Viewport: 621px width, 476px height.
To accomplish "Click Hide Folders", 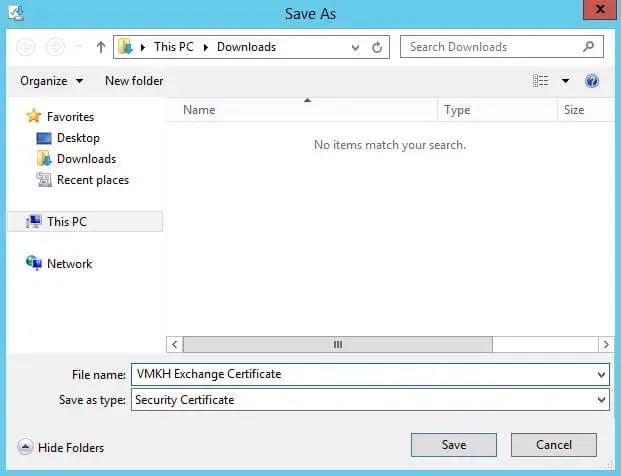I will click(x=71, y=447).
